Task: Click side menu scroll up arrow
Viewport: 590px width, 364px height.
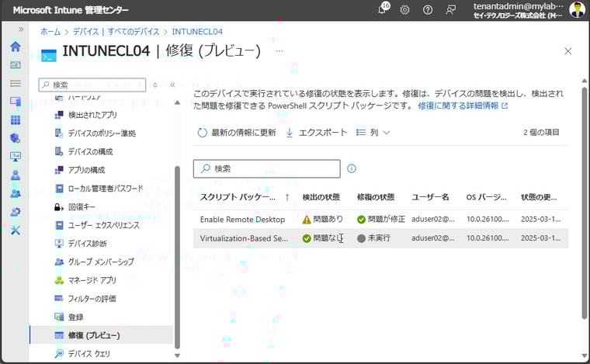Action: [x=177, y=102]
